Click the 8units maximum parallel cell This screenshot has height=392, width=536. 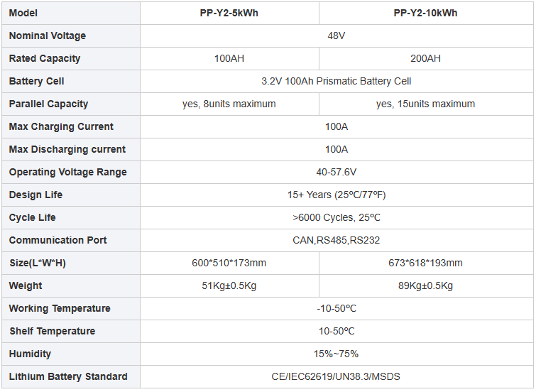pos(229,104)
